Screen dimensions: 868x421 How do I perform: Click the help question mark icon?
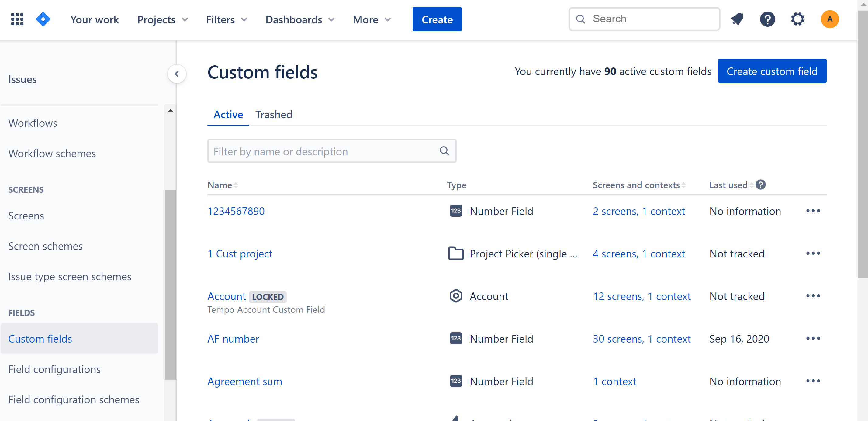click(769, 19)
